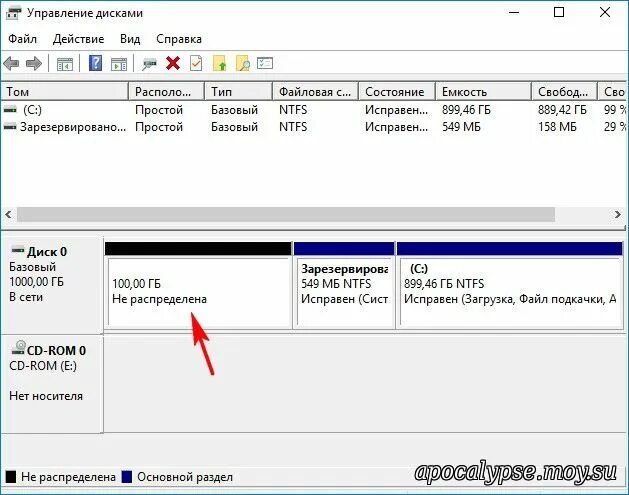629x495 pixels.
Task: Open the Действие menu
Action: pos(78,39)
